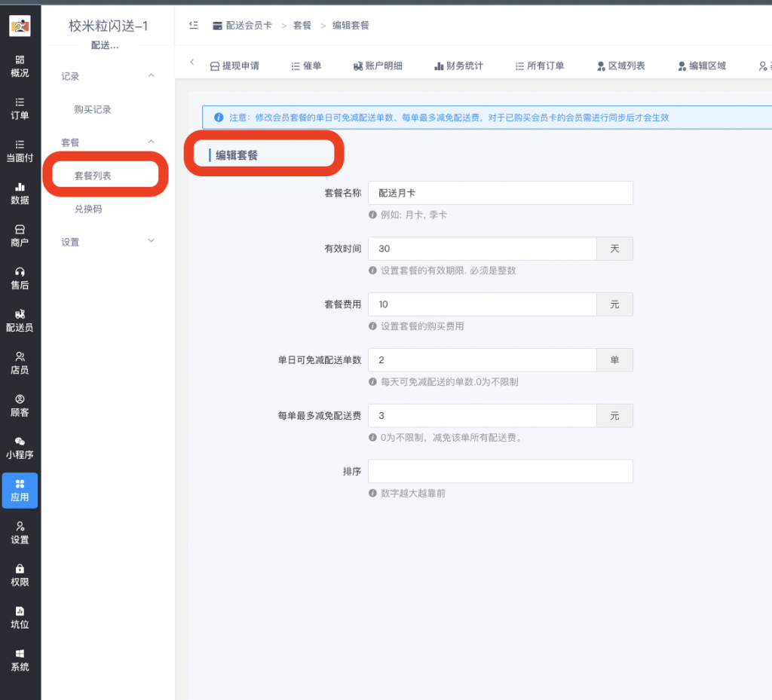Open the 权限 permissions section
772x700 pixels.
coord(19,575)
